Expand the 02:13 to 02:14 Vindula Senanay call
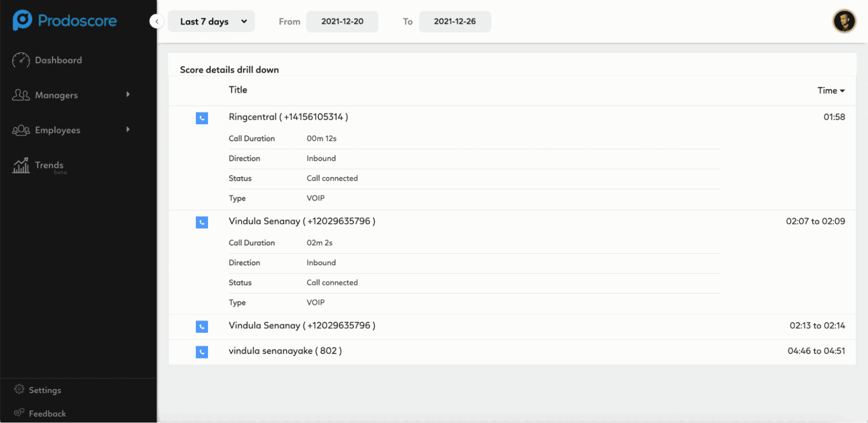This screenshot has height=423, width=868. [x=302, y=325]
